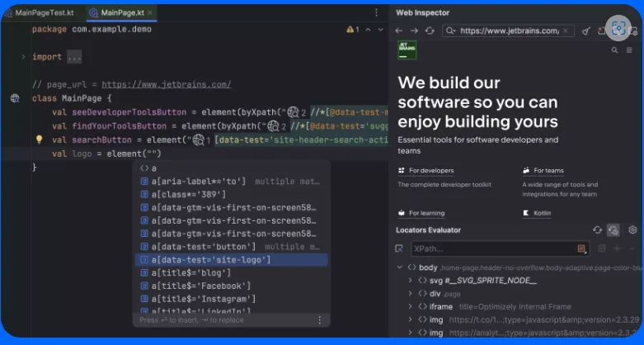Activate the highlighted element inspection mode icon
Viewport: 644px width, 345px height.
(618, 28)
